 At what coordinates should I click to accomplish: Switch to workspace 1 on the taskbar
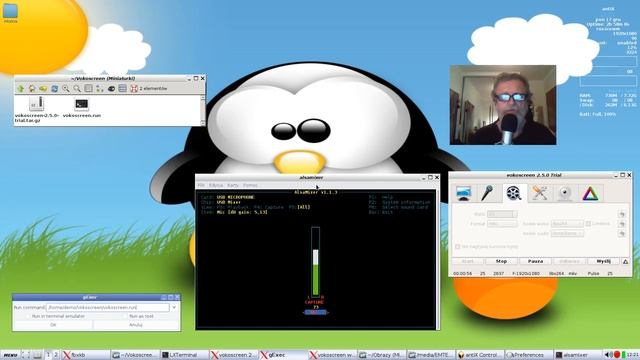(48, 355)
